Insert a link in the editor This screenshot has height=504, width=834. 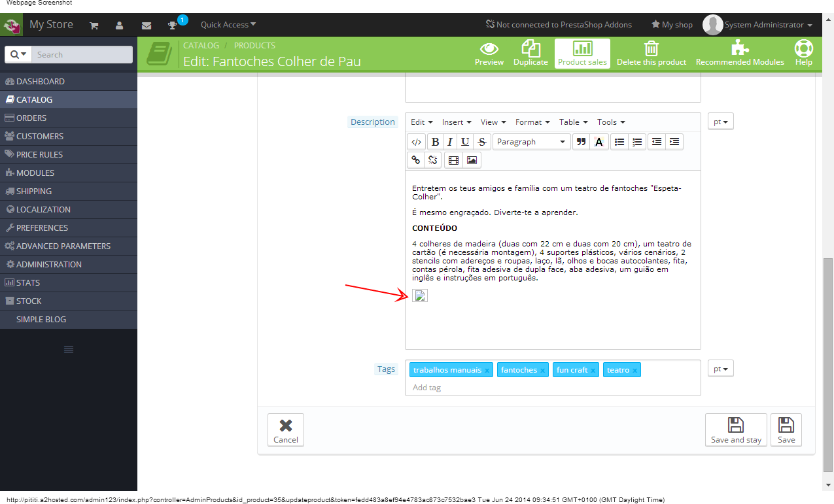pos(415,160)
